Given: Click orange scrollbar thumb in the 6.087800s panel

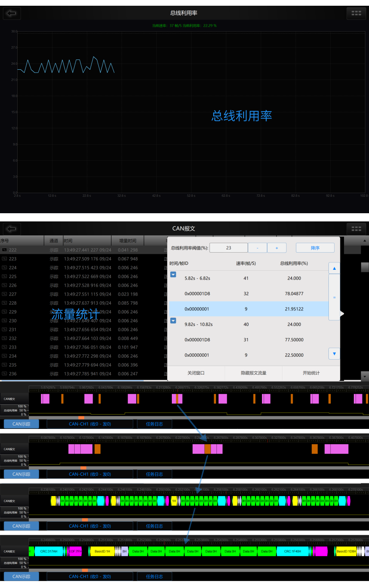Looking at the screenshot, I should 83,468.
